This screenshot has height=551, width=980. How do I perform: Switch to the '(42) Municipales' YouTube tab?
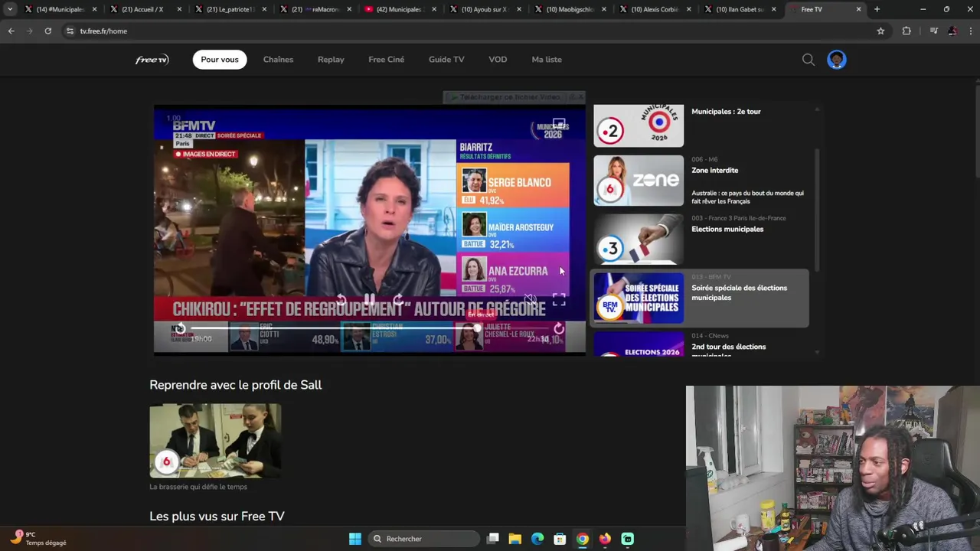[400, 9]
